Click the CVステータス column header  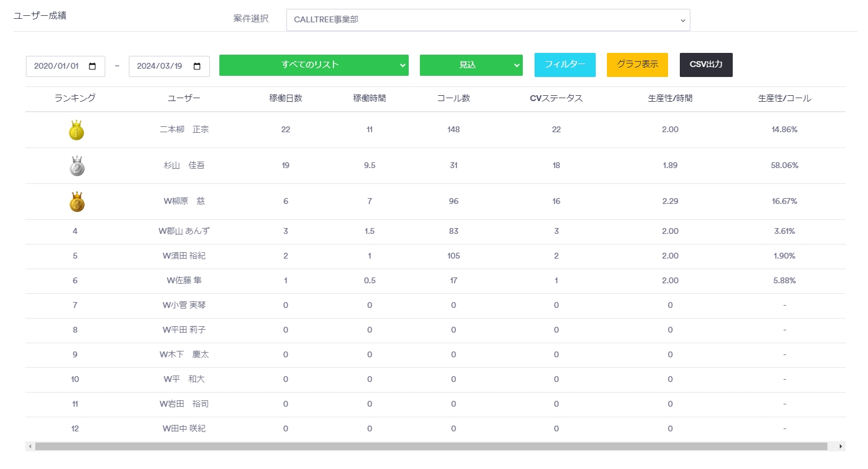click(556, 99)
